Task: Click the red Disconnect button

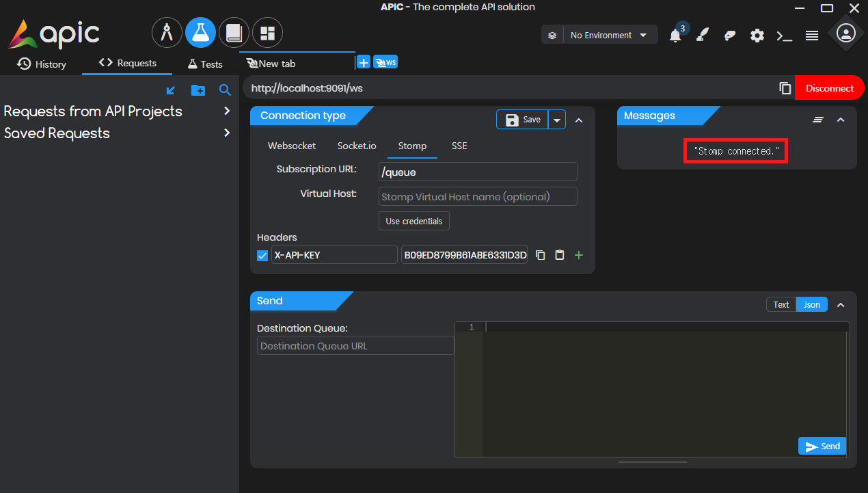Action: (830, 88)
